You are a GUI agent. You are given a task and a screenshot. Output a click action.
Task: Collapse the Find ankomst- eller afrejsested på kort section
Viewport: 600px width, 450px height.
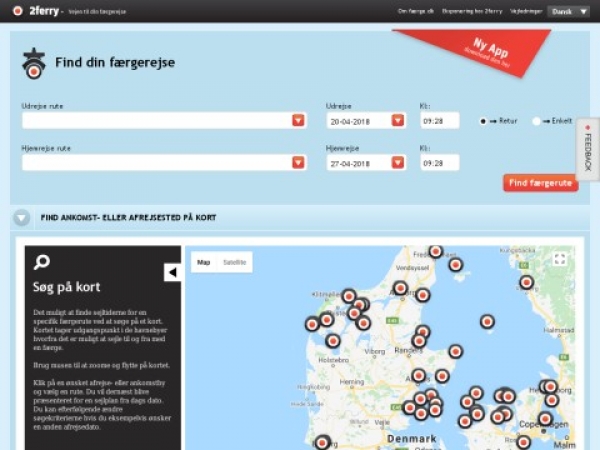tap(21, 218)
